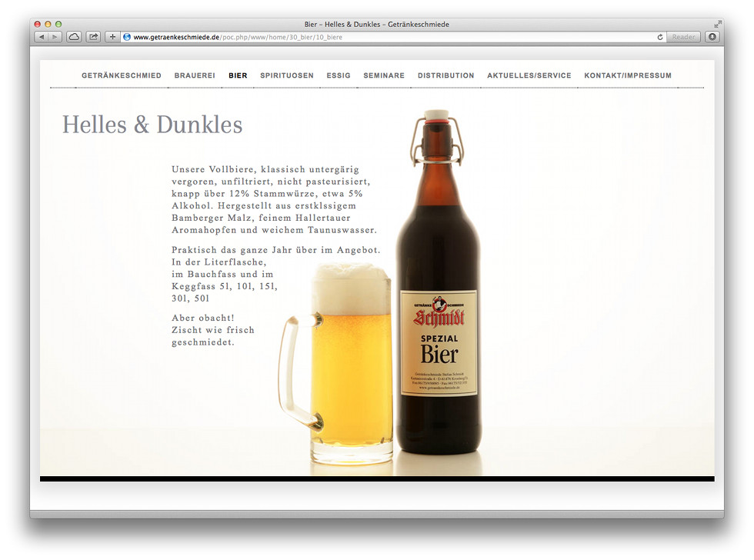Minimize the window with the yellow button
This screenshot has height=560, width=754.
tap(48, 24)
